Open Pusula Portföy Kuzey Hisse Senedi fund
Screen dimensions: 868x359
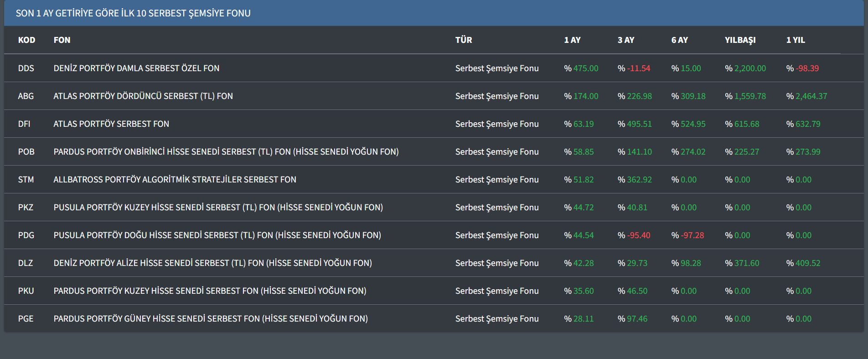[x=218, y=208]
